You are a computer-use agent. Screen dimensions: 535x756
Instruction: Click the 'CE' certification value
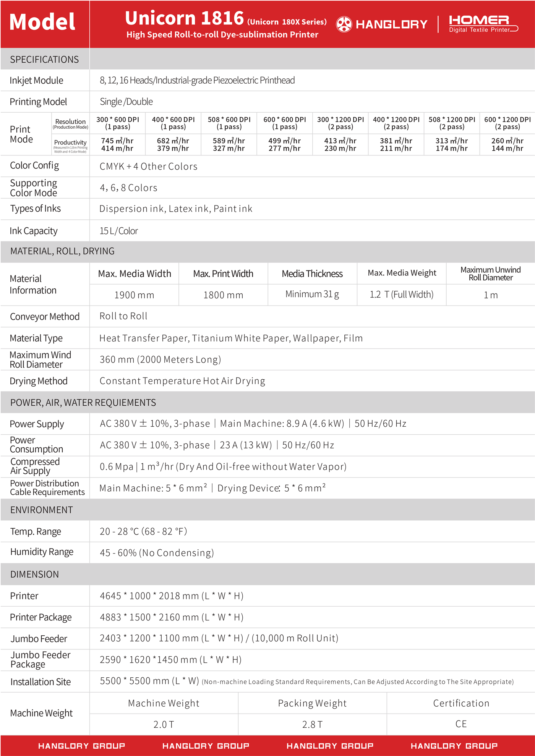click(x=461, y=724)
